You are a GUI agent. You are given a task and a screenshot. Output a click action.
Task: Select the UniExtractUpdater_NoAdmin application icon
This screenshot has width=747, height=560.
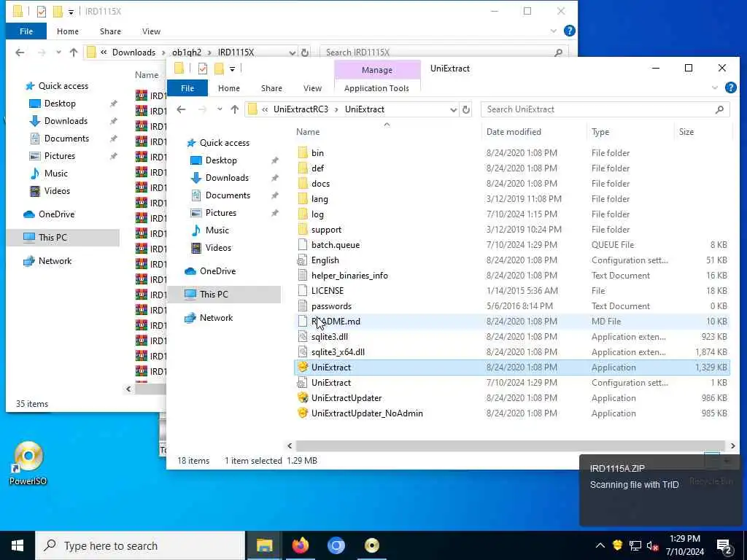click(303, 413)
